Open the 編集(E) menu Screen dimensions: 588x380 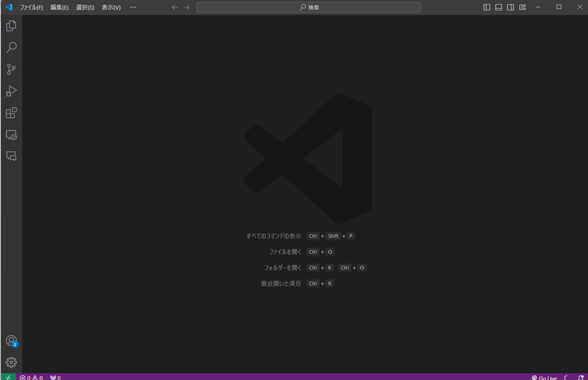[59, 7]
